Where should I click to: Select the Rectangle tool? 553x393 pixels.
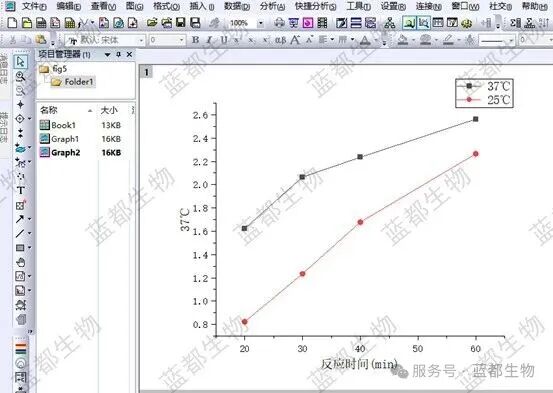click(20, 248)
